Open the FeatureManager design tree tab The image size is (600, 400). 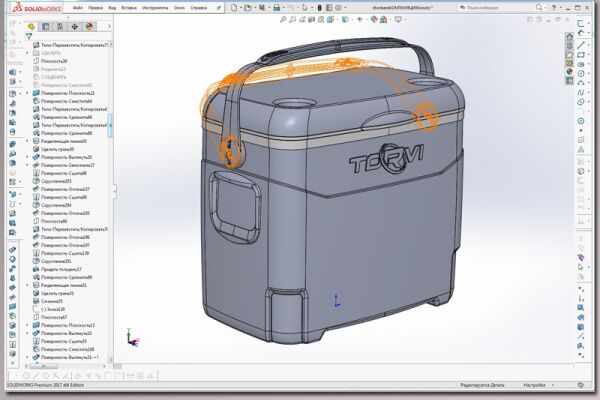pos(31,26)
